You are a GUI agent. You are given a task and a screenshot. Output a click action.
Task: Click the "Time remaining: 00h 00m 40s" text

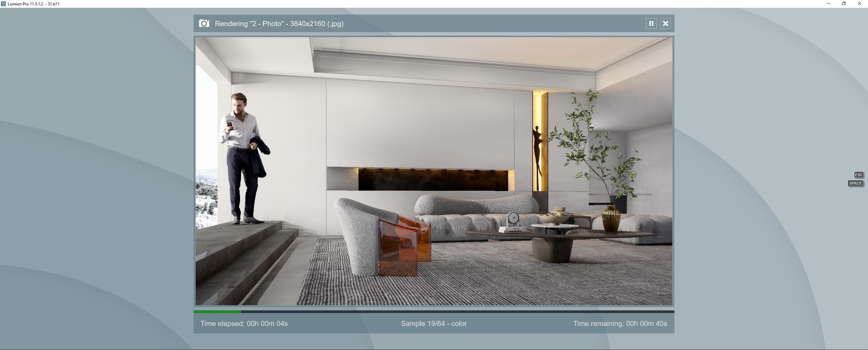[620, 324]
